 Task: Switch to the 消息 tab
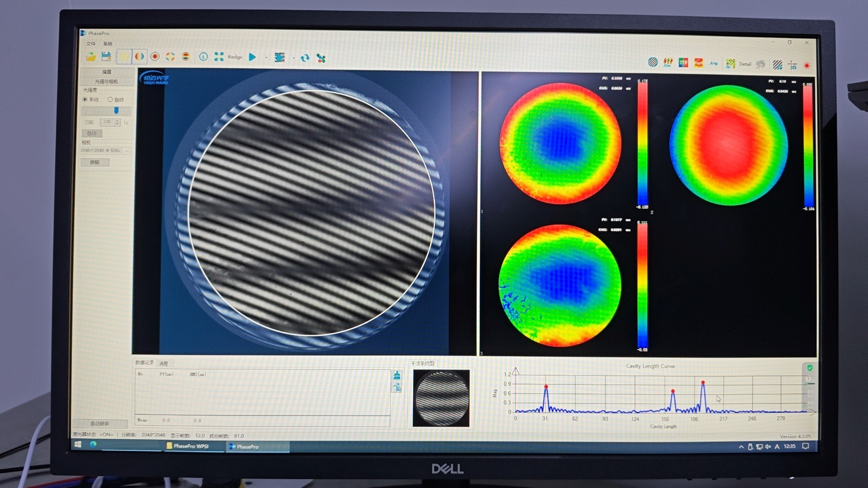tap(164, 363)
